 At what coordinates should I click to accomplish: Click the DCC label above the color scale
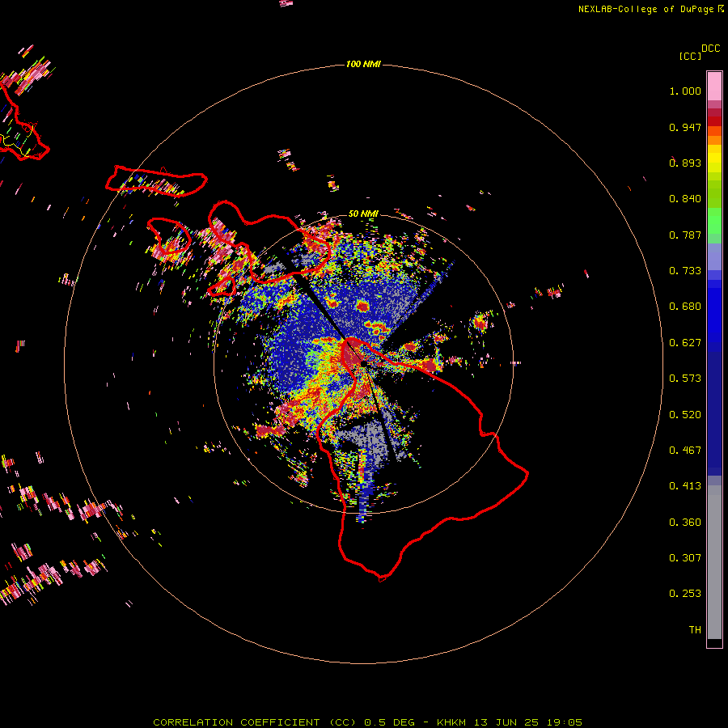point(710,49)
